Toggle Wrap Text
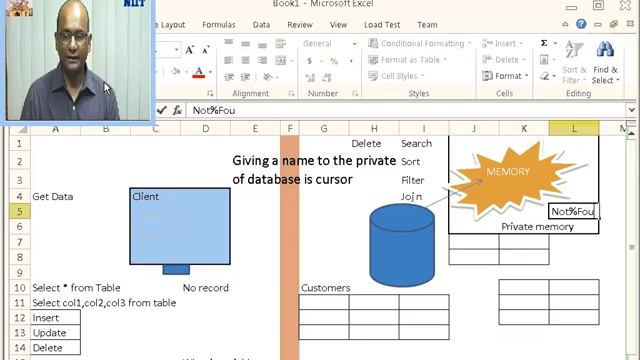Screen dimensions: 640x360 (280, 43)
